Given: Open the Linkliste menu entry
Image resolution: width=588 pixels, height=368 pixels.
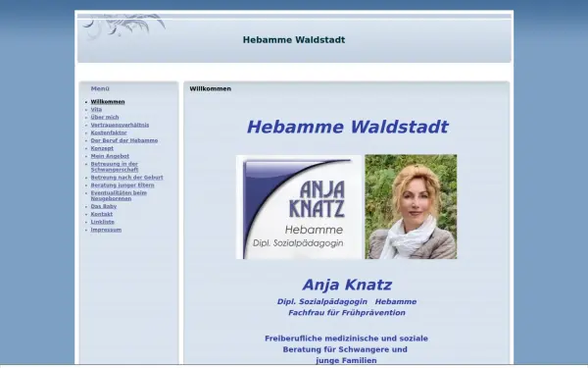Looking at the screenshot, I should 102,222.
